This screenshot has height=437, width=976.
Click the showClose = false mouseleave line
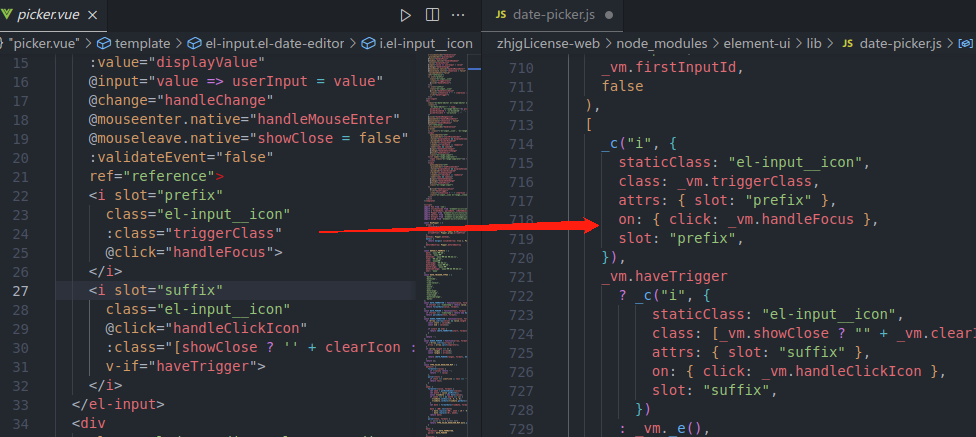[248, 138]
